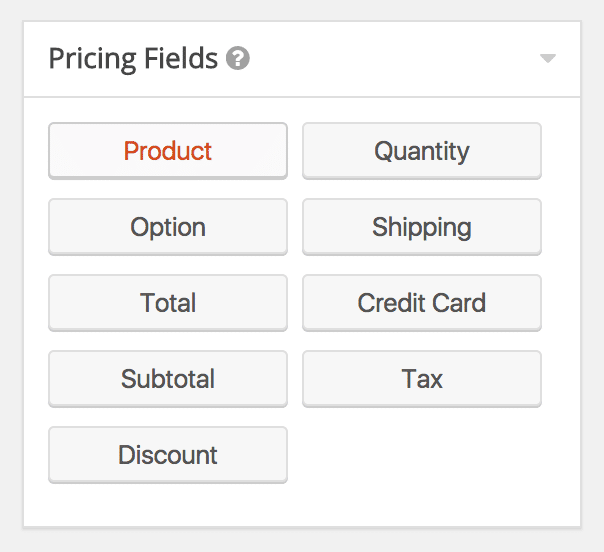The height and width of the screenshot is (552, 604).
Task: Add a Product field
Action: point(168,151)
